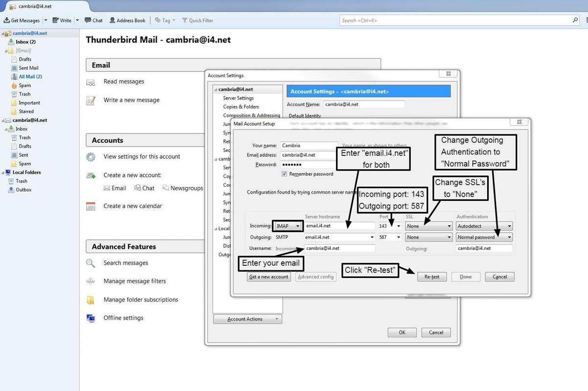Open All Mail (2) folder

pyautogui.click(x=30, y=77)
